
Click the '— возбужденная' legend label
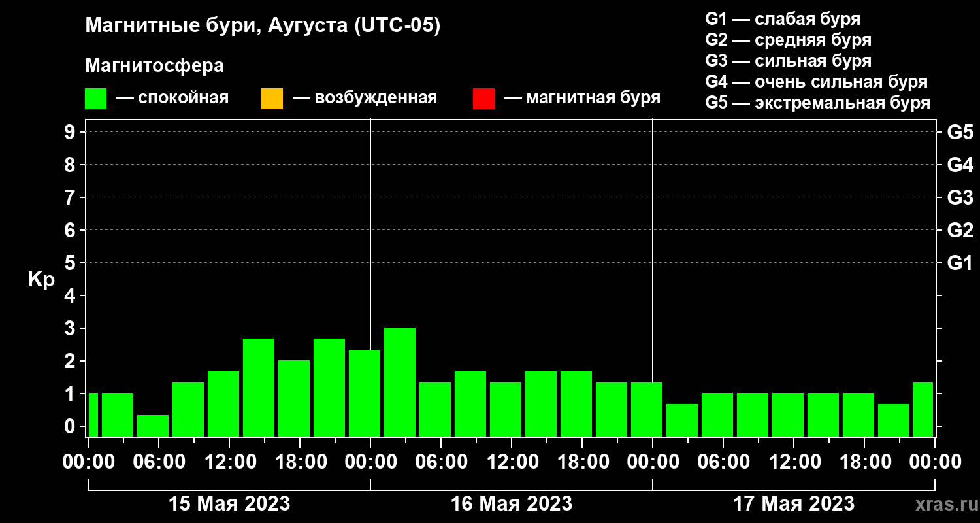(365, 99)
